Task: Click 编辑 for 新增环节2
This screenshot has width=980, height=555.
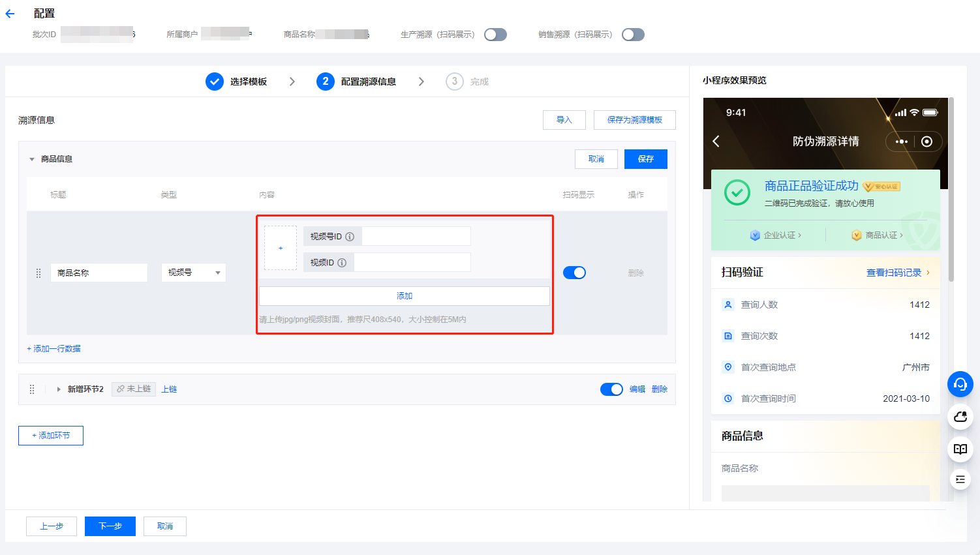Action: pos(637,389)
